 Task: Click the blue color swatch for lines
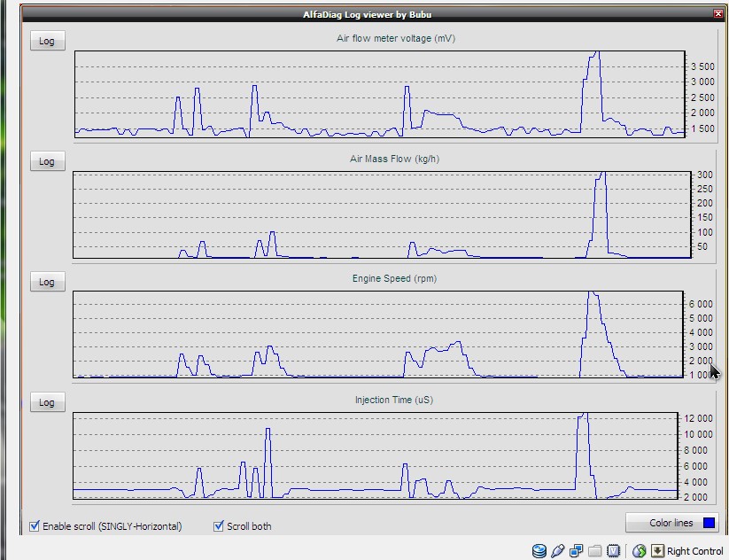[708, 523]
